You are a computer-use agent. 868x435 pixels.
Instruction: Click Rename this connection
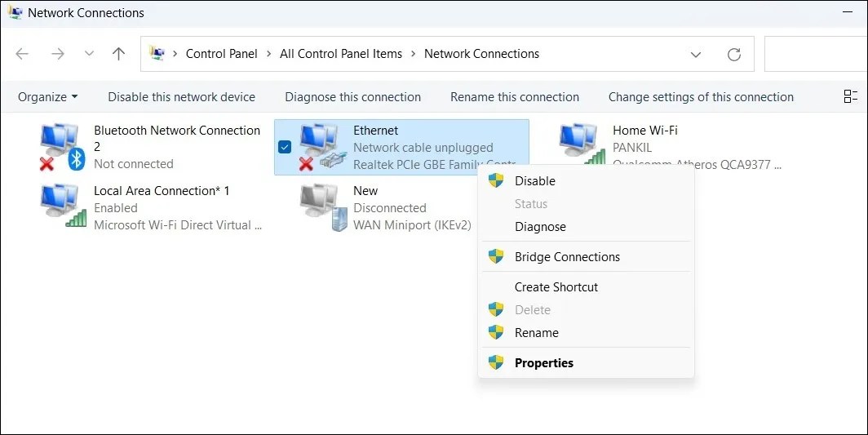[515, 97]
